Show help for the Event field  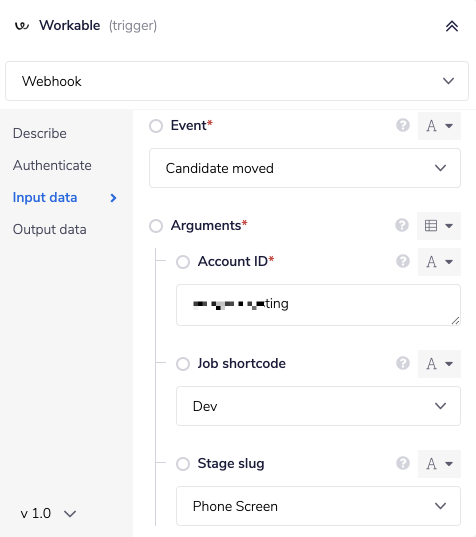click(403, 125)
